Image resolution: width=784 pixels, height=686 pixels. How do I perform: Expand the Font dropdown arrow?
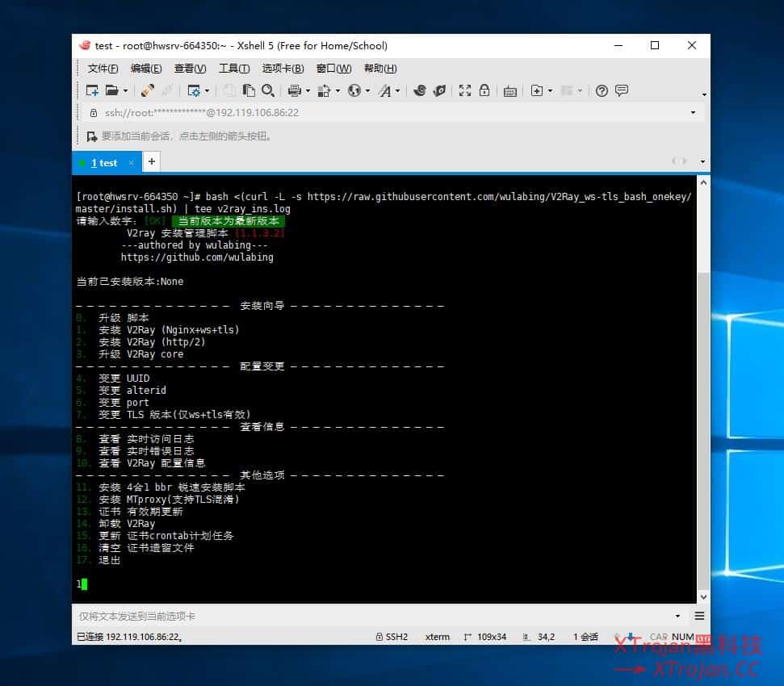click(x=398, y=91)
